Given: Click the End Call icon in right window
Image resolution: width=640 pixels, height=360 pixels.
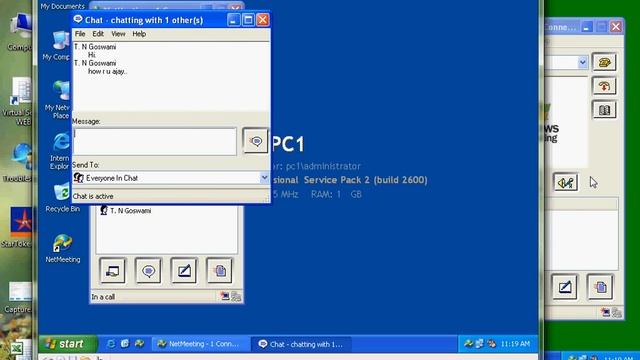Looking at the screenshot, I should [x=604, y=86].
